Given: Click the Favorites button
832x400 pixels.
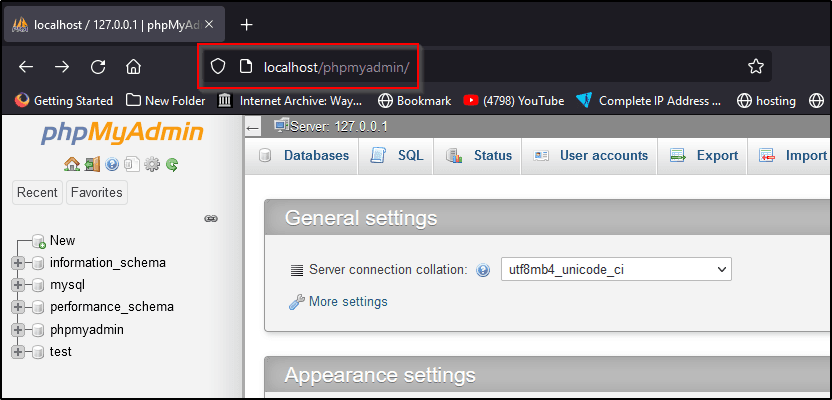Looking at the screenshot, I should 97,193.
